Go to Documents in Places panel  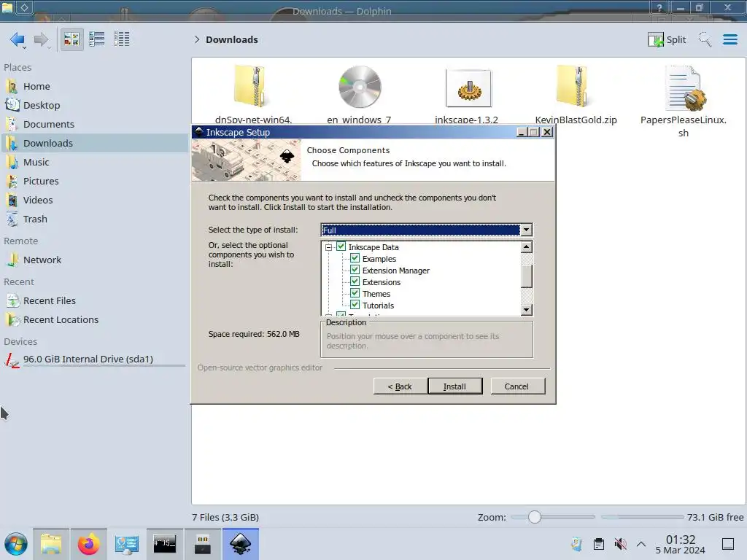pos(94,124)
